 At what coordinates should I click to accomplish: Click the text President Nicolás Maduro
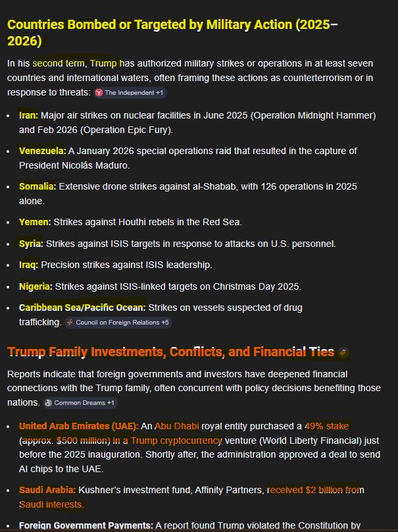[x=74, y=165]
